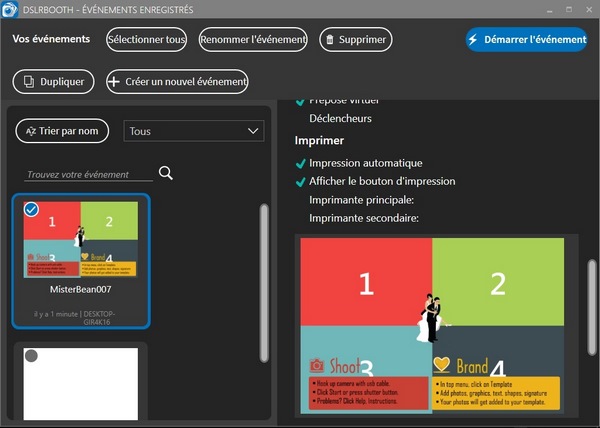The height and width of the screenshot is (428, 600).
Task: Click the 'il y a 1 minute' timestamp
Action: click(x=55, y=314)
